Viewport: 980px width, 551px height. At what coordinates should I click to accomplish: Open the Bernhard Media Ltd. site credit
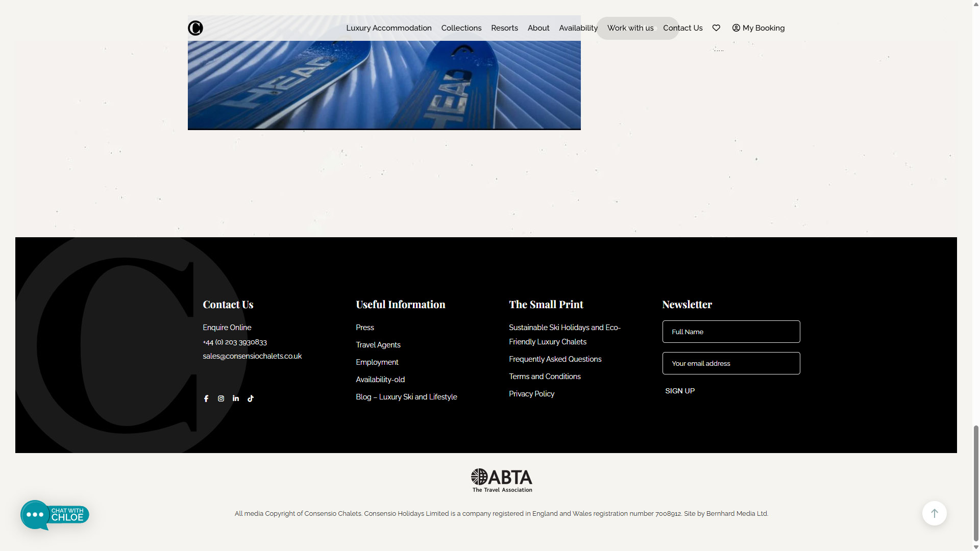pyautogui.click(x=737, y=514)
